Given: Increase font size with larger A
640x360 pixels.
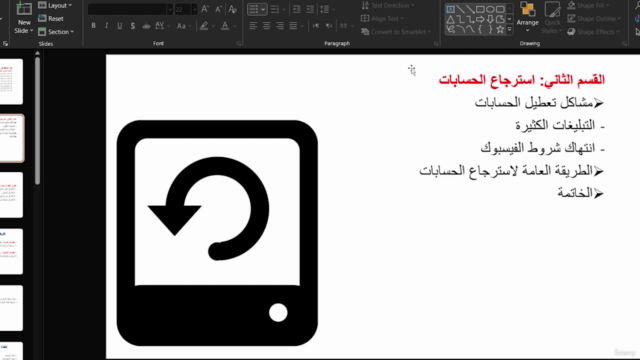Looking at the screenshot, I should (205, 9).
